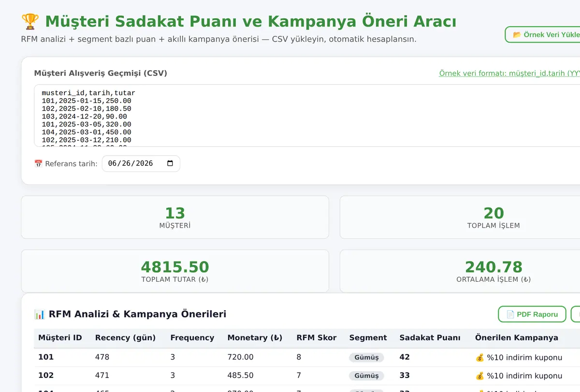The width and height of the screenshot is (580, 392).
Task: Click the calendar emoji beside Referans tarih label
Action: pyautogui.click(x=39, y=164)
